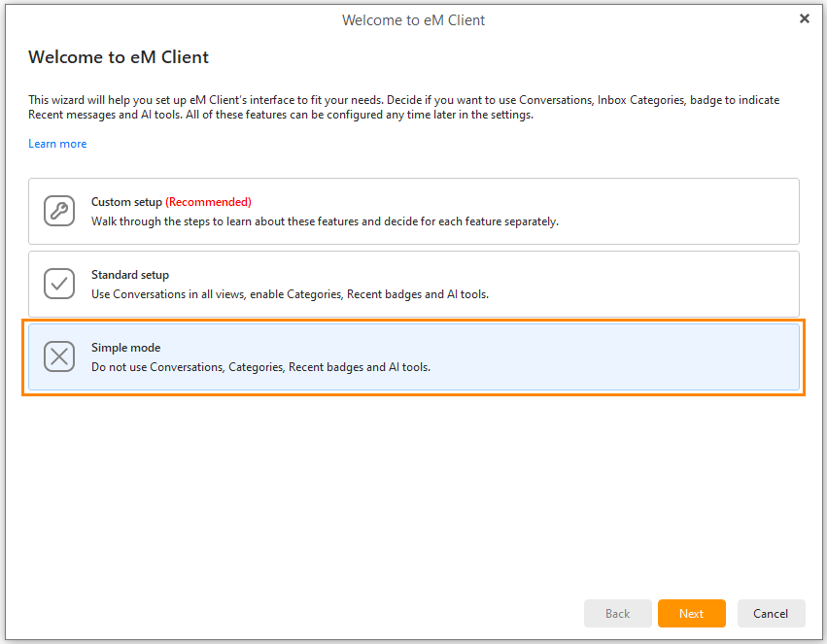Click the 'This wizard will help you' paragraph
This screenshot has height=644, width=827.
[404, 107]
